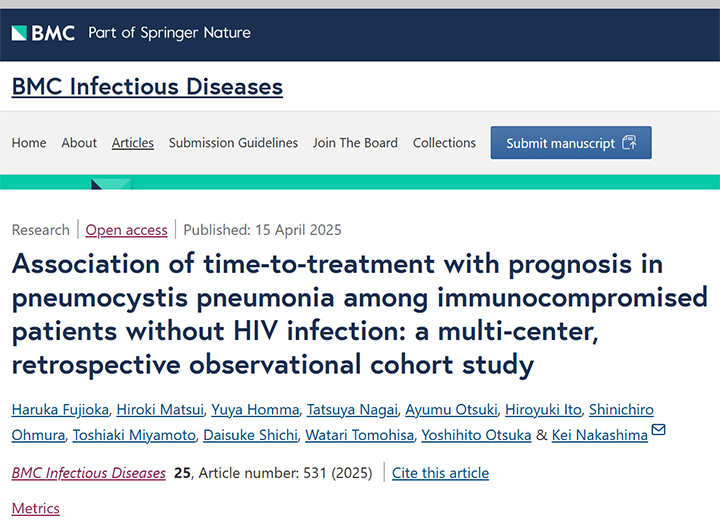The width and height of the screenshot is (720, 524).
Task: Click italic BMC Infectious Diseases citation link
Action: (x=89, y=473)
